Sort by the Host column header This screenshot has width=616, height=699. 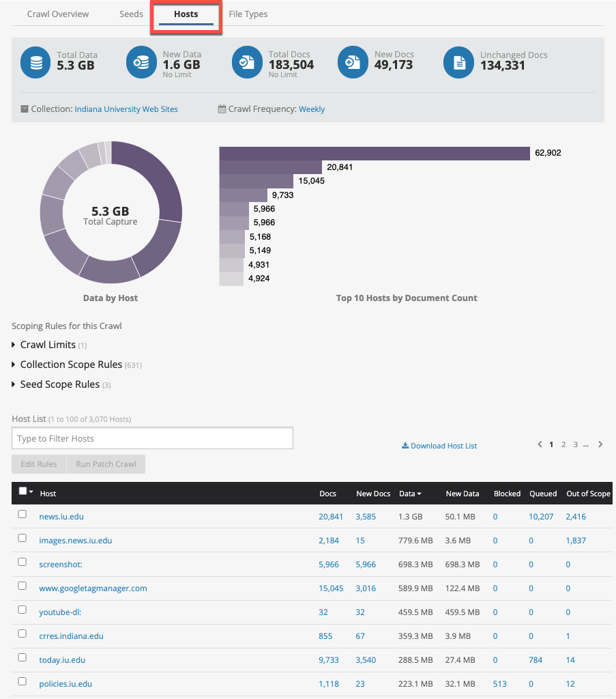click(x=48, y=494)
